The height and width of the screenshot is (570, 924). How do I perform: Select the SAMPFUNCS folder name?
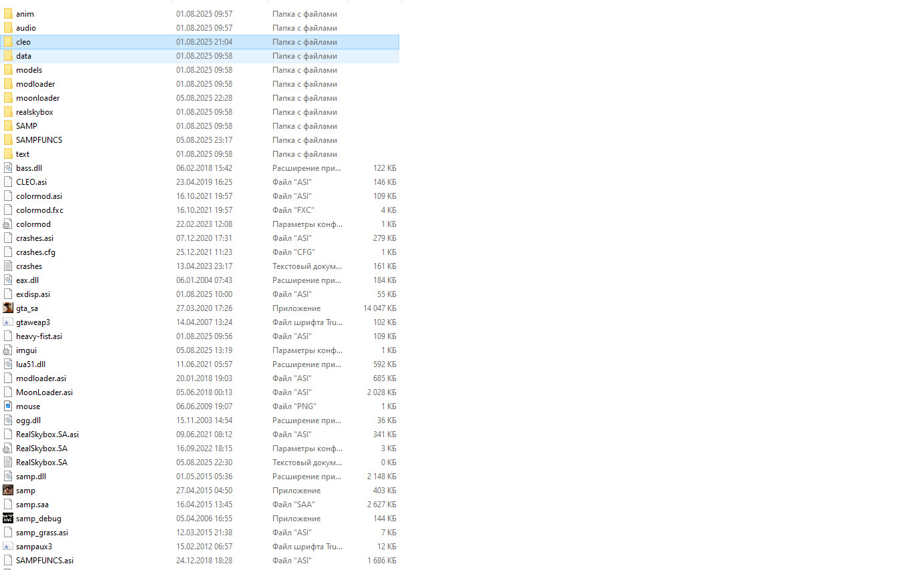[39, 140]
